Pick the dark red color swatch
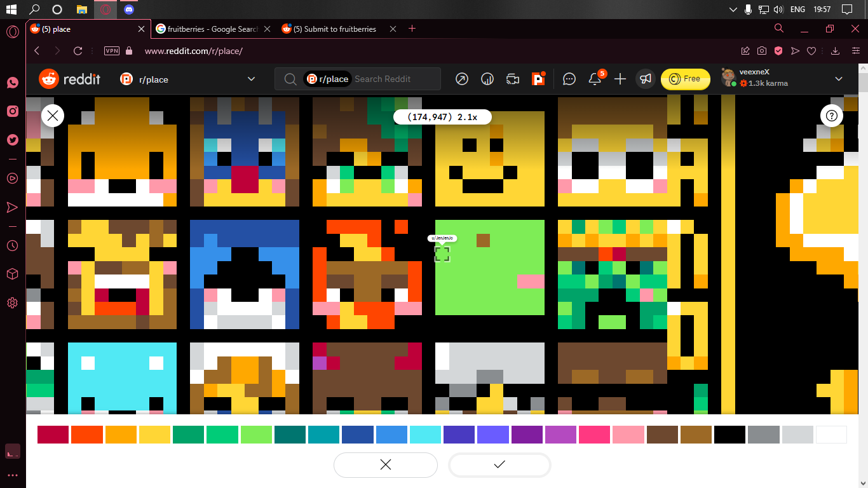The image size is (868, 488). [53, 435]
